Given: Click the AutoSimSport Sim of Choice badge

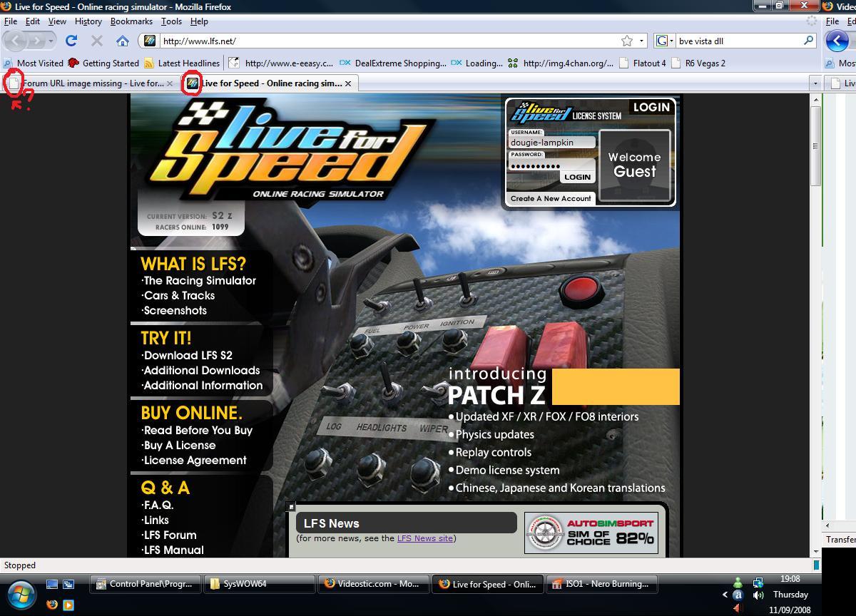Looking at the screenshot, I should (591, 533).
